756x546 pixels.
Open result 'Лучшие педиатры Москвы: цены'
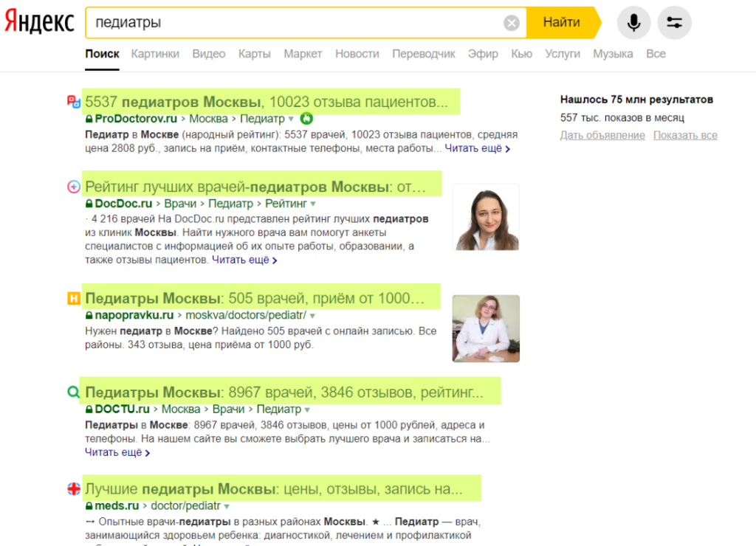tap(274, 489)
